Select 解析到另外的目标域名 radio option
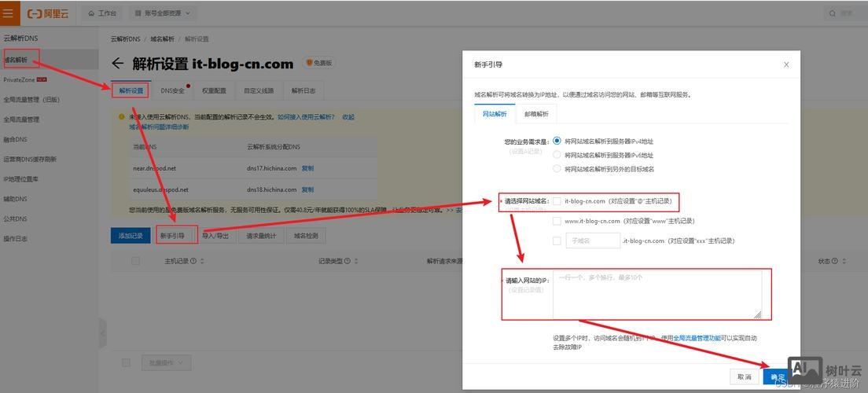868x393 pixels. tap(557, 168)
